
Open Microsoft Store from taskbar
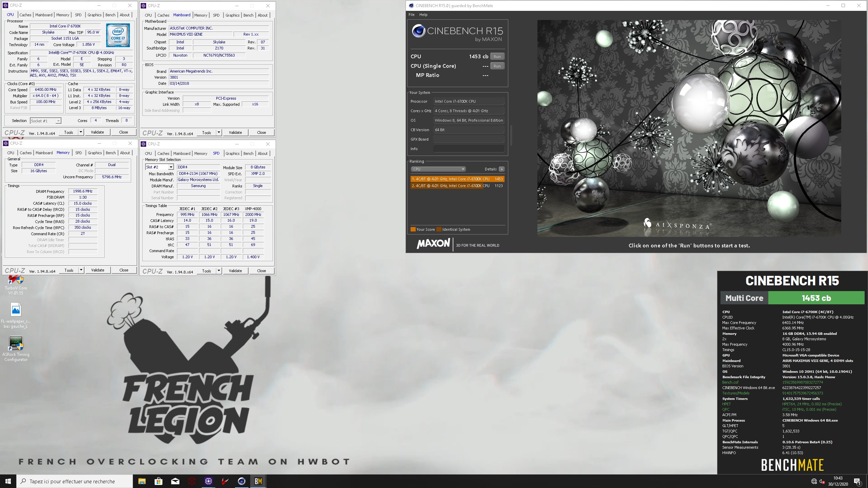(158, 481)
